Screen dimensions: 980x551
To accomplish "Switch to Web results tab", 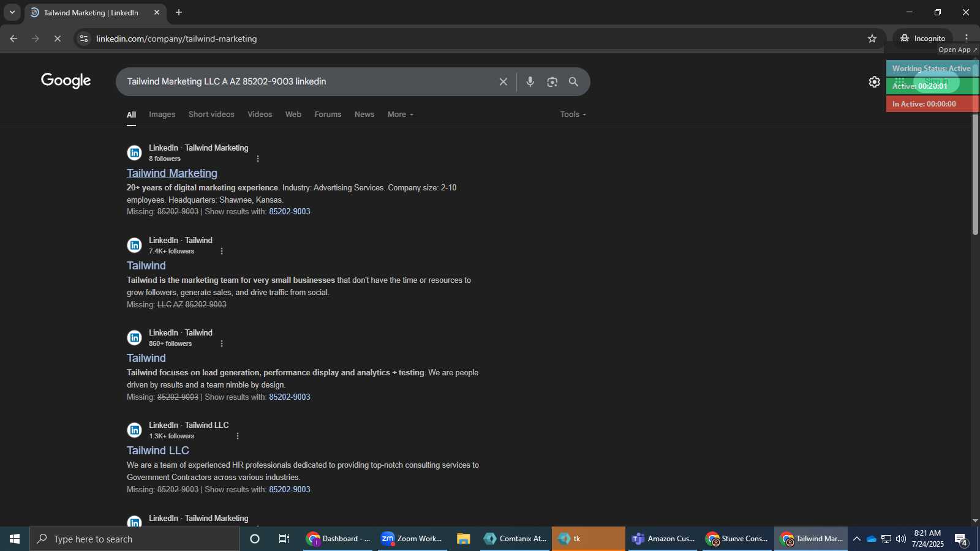I will coord(293,114).
